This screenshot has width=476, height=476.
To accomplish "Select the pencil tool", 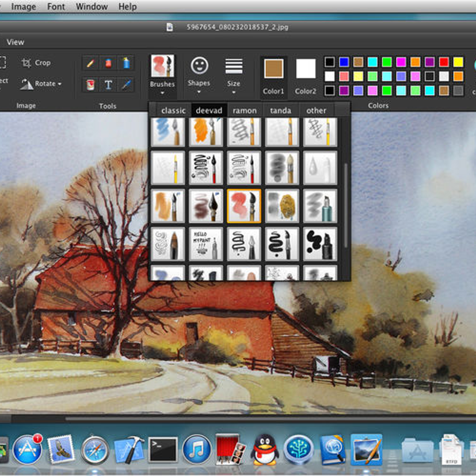I will pos(90,63).
